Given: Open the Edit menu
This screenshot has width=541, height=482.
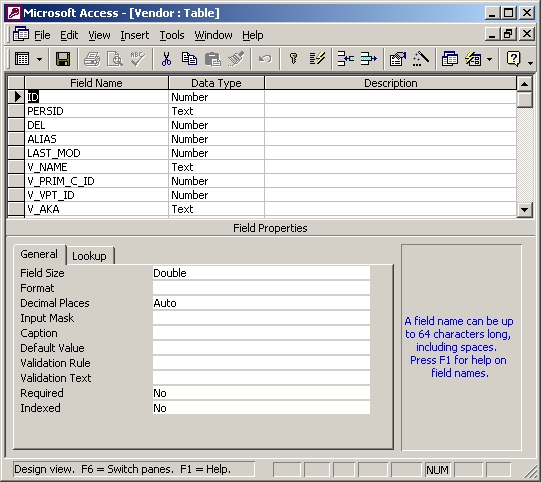Looking at the screenshot, I should point(69,35).
